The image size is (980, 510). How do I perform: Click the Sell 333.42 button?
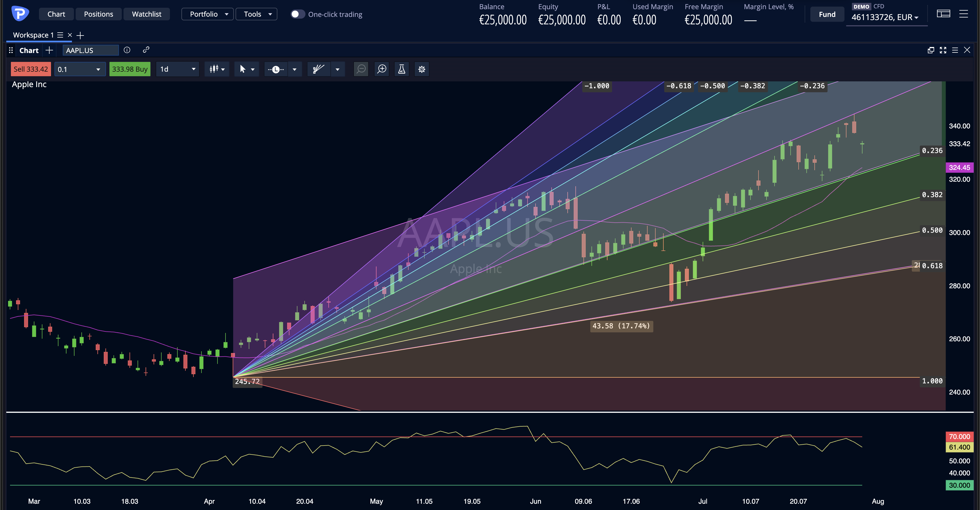point(31,69)
